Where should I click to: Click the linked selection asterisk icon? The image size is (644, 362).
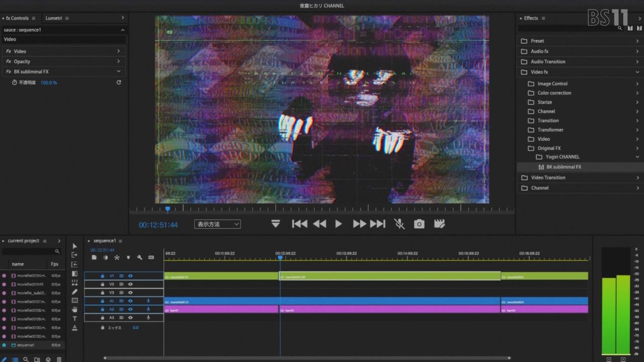coord(117,257)
